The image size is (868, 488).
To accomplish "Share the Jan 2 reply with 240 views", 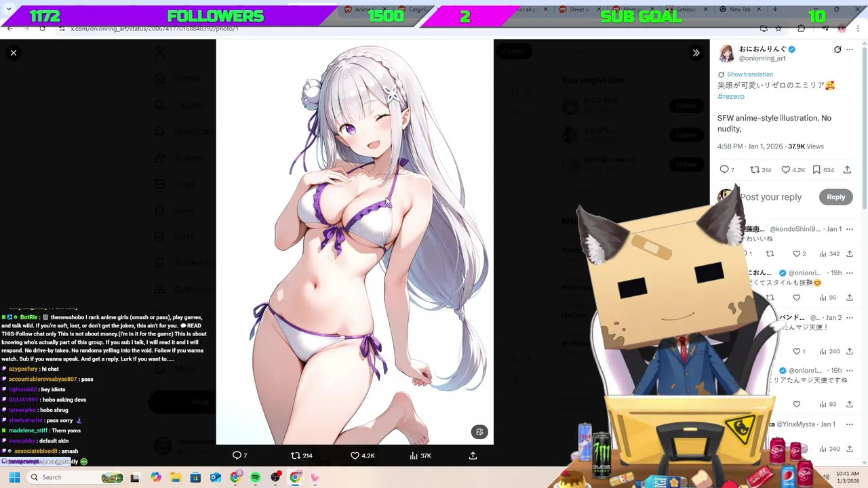I will 850,351.
